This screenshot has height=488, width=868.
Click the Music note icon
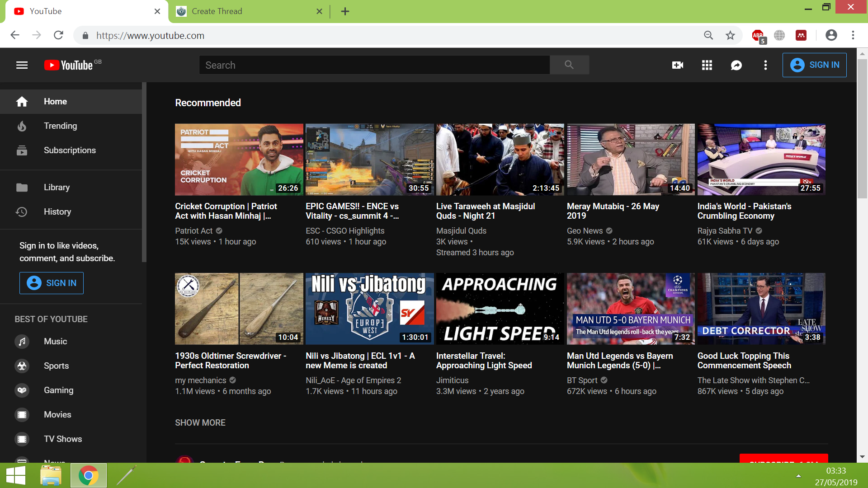pyautogui.click(x=22, y=342)
